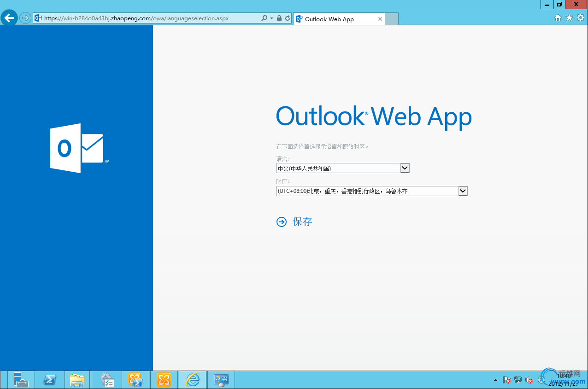Minimize the Internet Explorer window
The width and height of the screenshot is (588, 389).
click(x=547, y=4)
